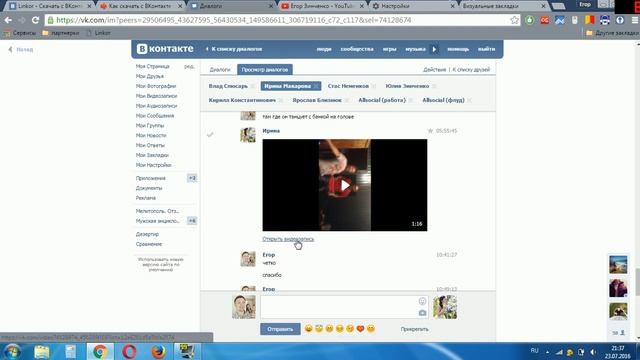Open Мои Друзья in sidebar
640x360 pixels.
click(150, 76)
